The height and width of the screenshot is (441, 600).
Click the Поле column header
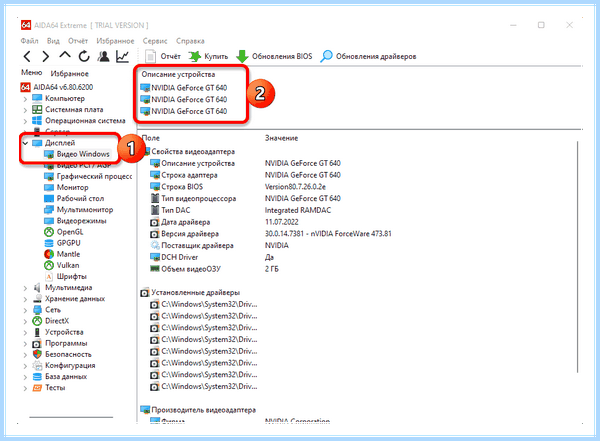coord(151,138)
